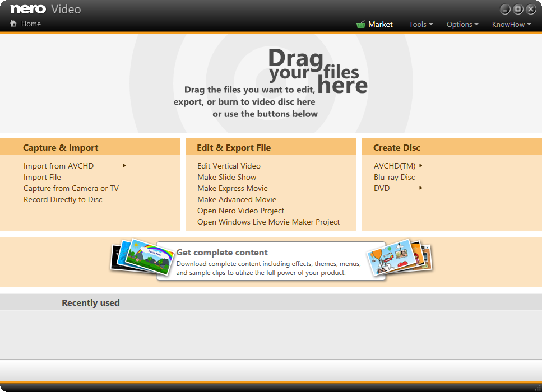Expand Import from AVCHD submenu arrow
This screenshot has width=542, height=392.
point(124,165)
